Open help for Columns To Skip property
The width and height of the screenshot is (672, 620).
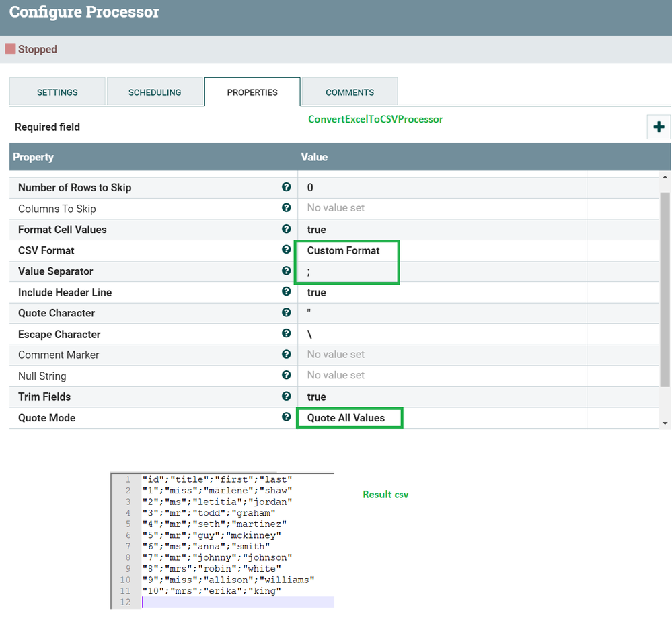pyautogui.click(x=287, y=208)
